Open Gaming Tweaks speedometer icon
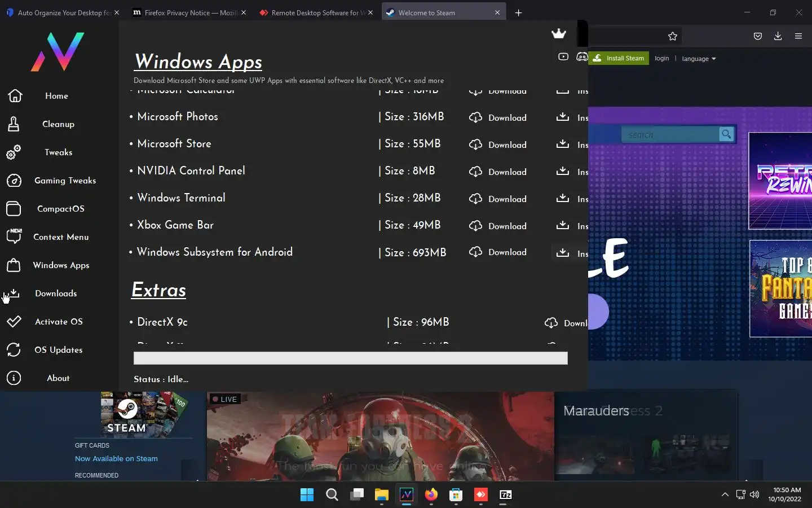The image size is (812, 508). tap(14, 181)
